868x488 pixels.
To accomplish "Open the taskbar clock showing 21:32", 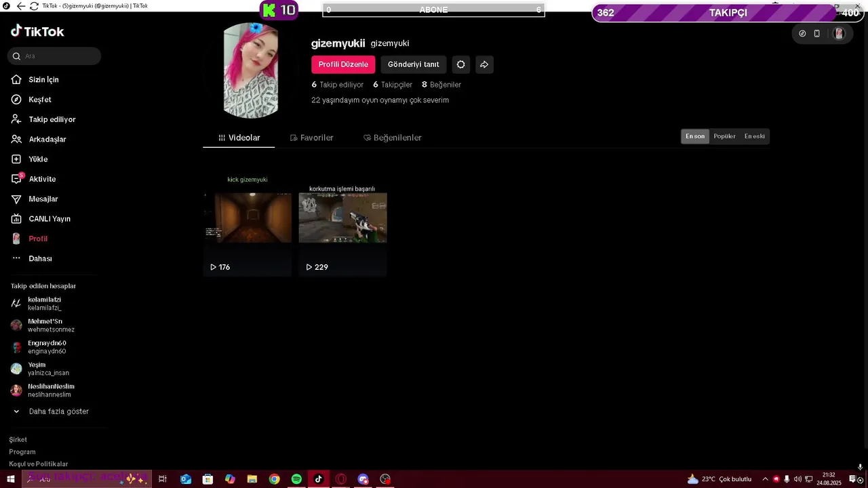I will [829, 479].
